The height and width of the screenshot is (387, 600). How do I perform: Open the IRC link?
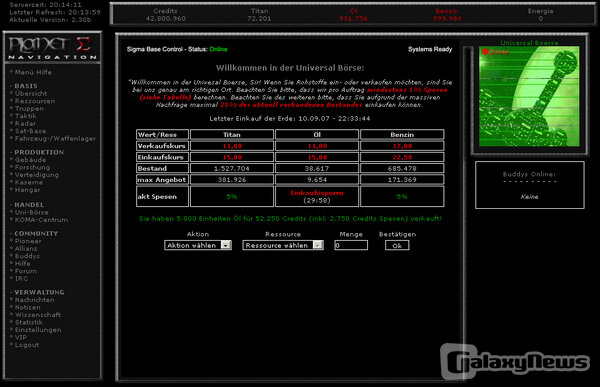tap(21, 278)
